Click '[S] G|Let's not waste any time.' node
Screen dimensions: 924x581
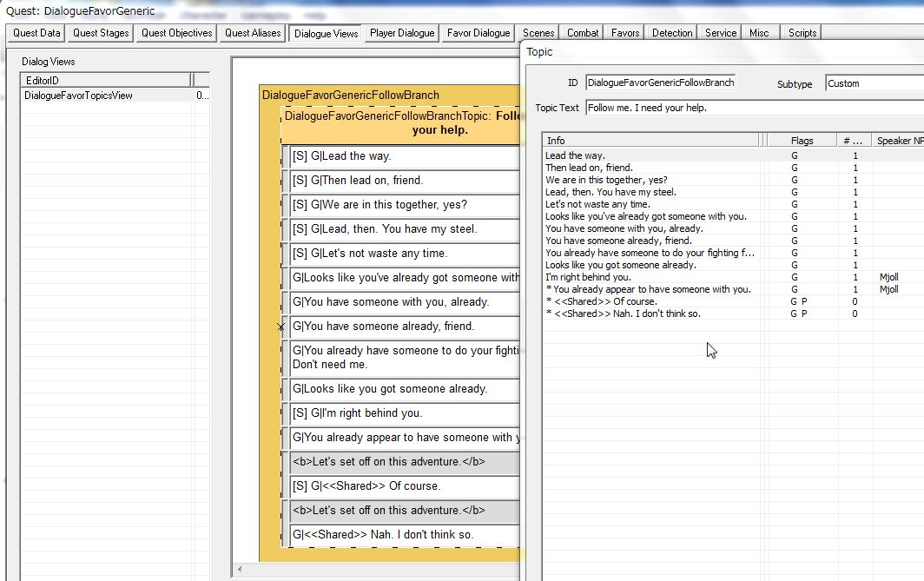pos(405,254)
